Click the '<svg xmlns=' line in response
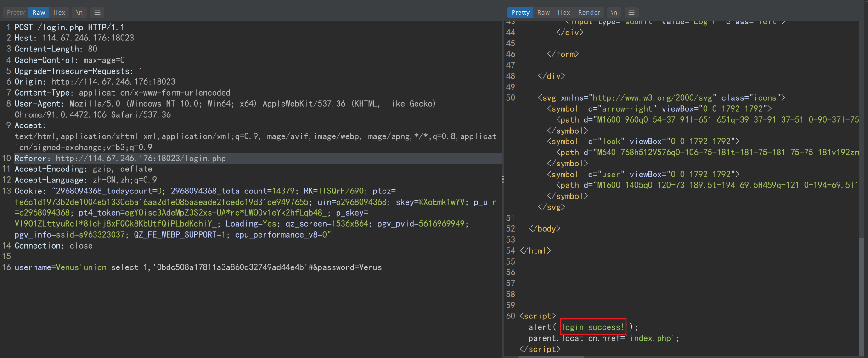The height and width of the screenshot is (358, 868). (662, 98)
